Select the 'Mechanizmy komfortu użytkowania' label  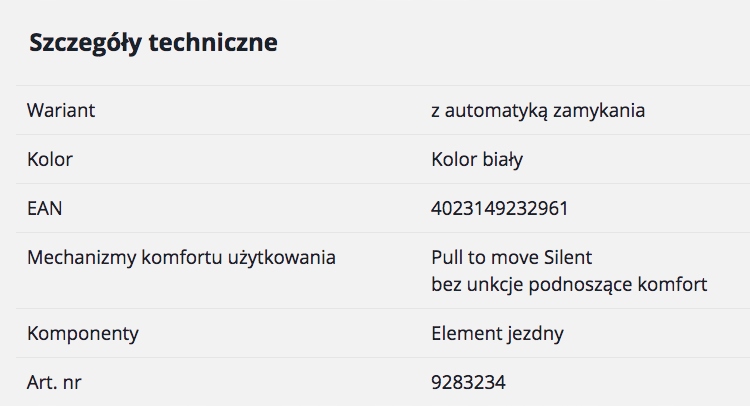click(x=181, y=258)
